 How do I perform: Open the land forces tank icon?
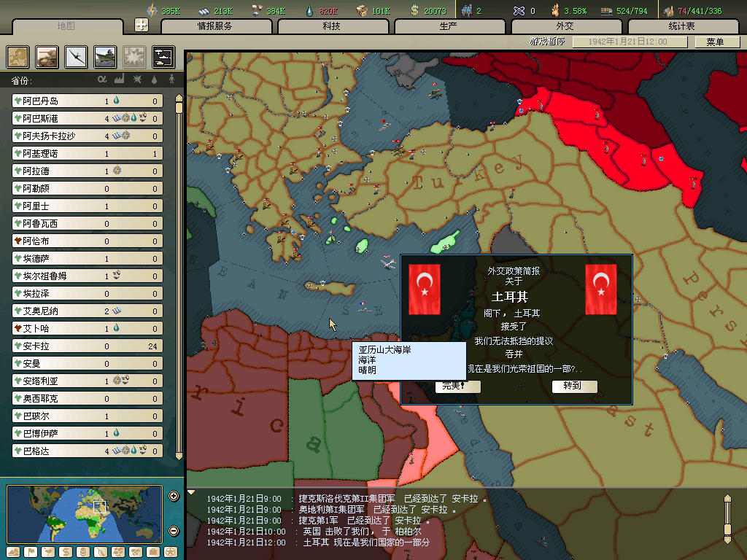pyautogui.click(x=47, y=57)
